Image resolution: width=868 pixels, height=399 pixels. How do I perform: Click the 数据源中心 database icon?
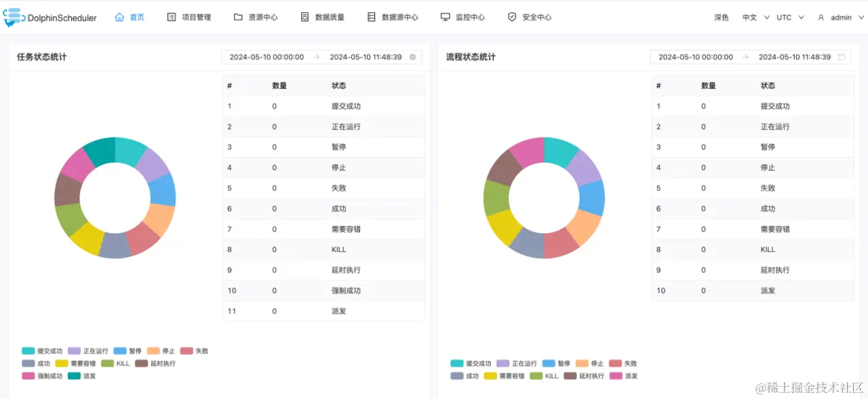pos(371,17)
